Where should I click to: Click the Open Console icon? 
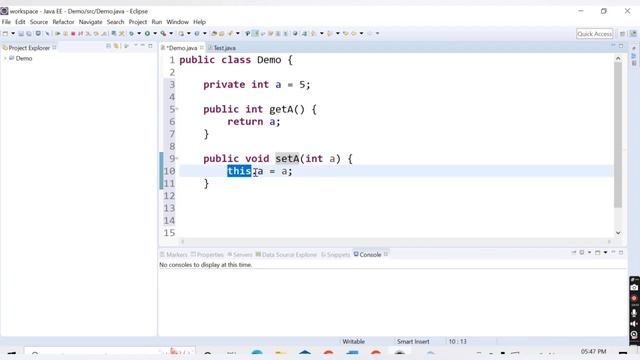598,253
